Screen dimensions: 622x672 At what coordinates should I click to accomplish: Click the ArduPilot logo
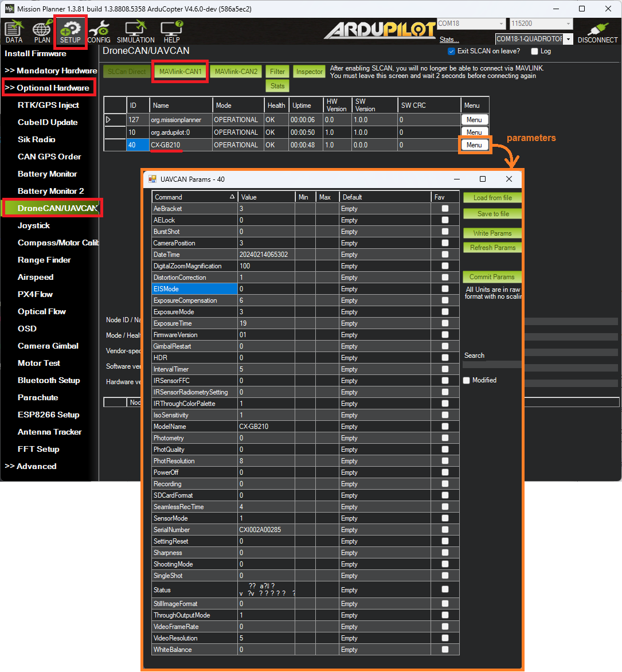click(379, 31)
